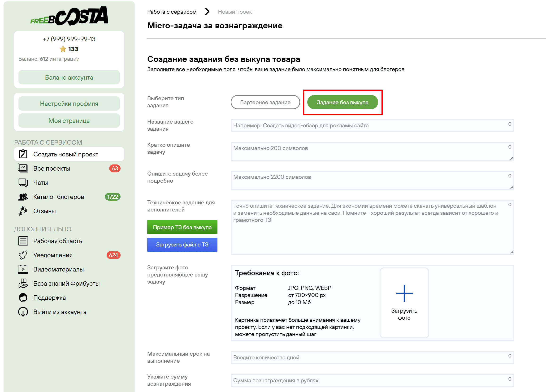The height and width of the screenshot is (392, 546).
Task: Open Видеоматериалы in sidebar
Action: click(69, 269)
